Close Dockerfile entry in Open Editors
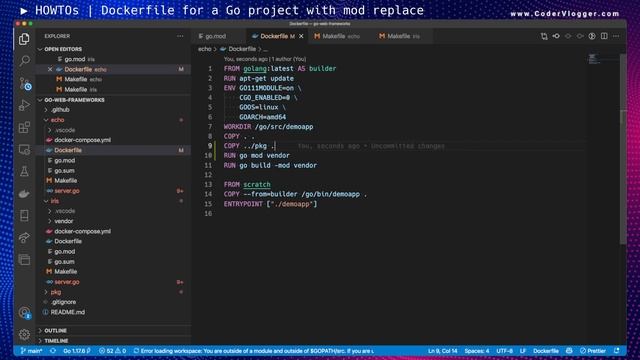Image resolution: width=640 pixels, height=360 pixels. point(50,69)
